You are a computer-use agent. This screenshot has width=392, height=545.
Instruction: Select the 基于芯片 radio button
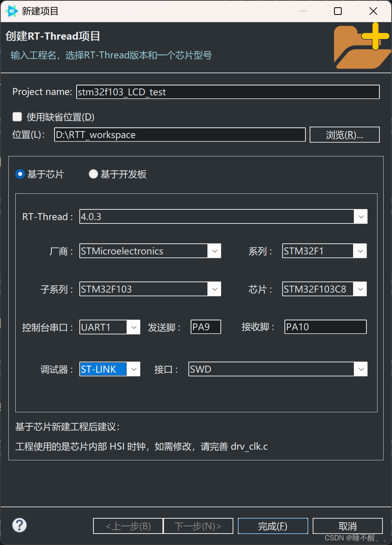(20, 174)
